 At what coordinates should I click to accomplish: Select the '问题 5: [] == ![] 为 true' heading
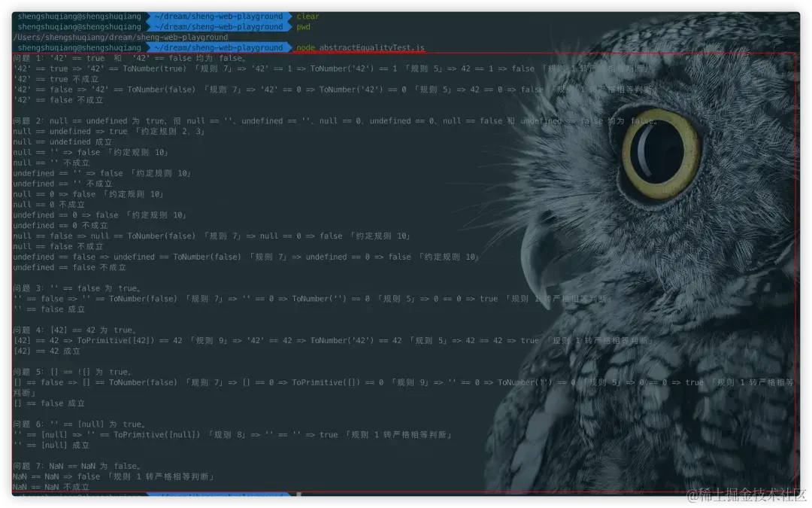[73, 372]
